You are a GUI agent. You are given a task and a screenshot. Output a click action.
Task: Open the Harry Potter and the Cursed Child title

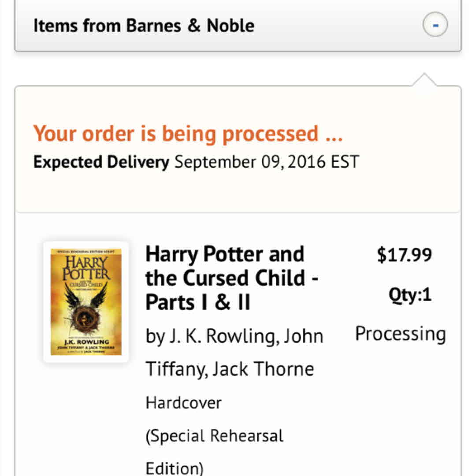[x=225, y=266]
